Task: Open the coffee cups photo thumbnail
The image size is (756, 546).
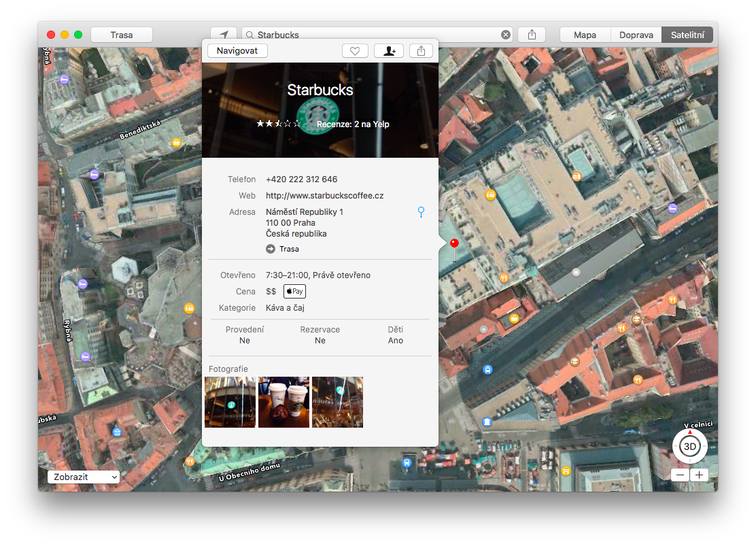Action: coord(283,402)
